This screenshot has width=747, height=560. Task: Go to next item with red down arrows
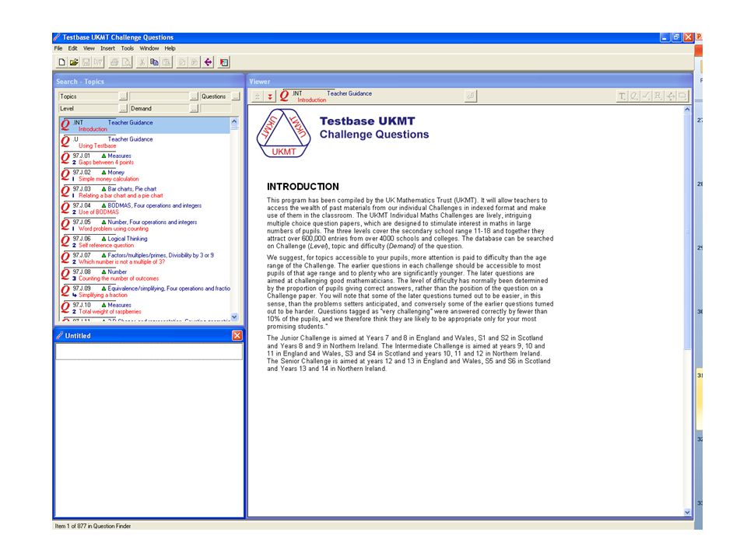coord(270,96)
